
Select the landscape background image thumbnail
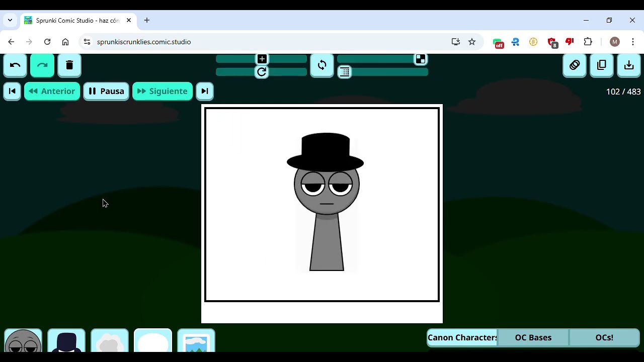point(196,341)
